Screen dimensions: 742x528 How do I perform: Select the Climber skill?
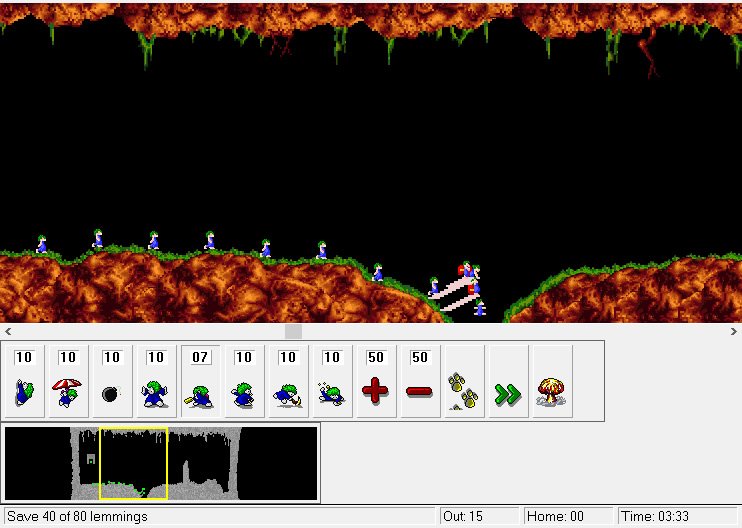pos(24,381)
